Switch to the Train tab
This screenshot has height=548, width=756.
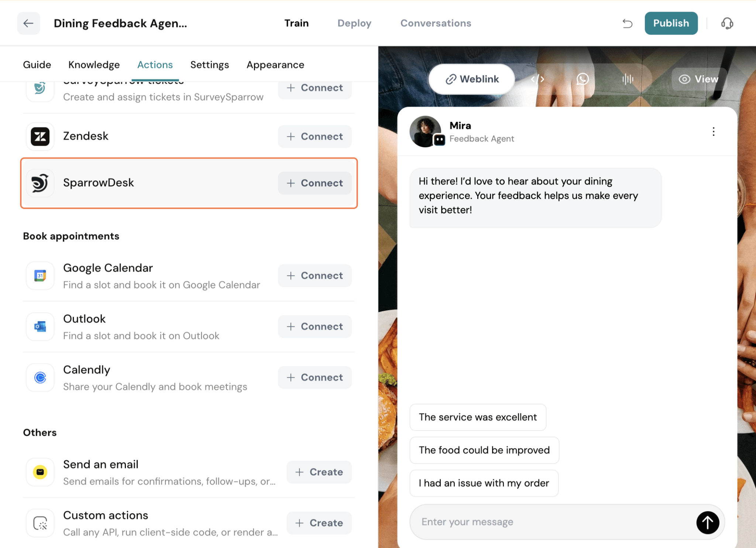pyautogui.click(x=296, y=23)
